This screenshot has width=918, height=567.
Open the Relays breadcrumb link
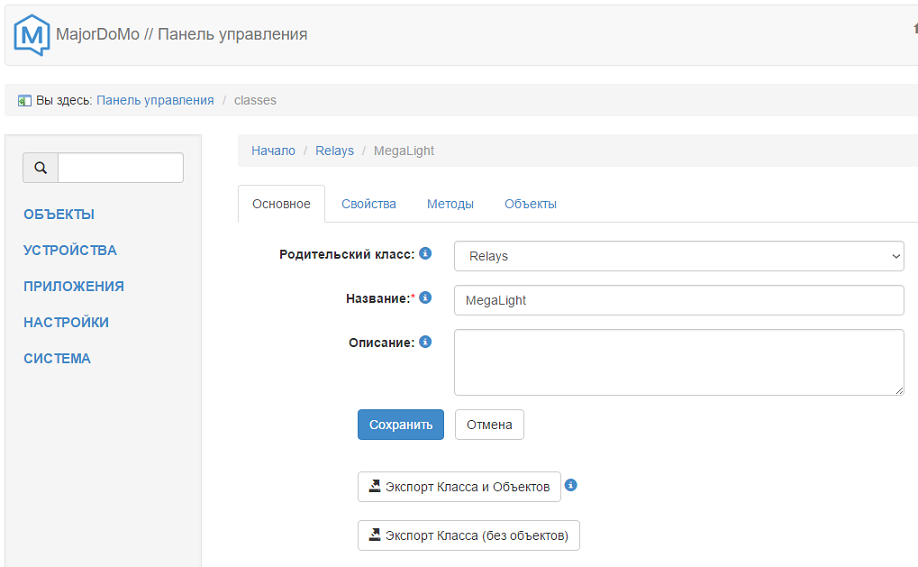(x=334, y=151)
